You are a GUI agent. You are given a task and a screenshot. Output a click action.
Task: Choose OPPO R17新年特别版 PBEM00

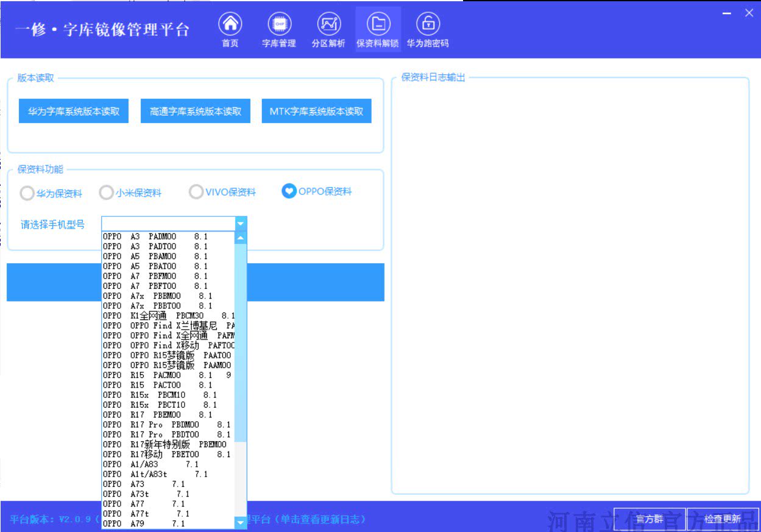168,444
